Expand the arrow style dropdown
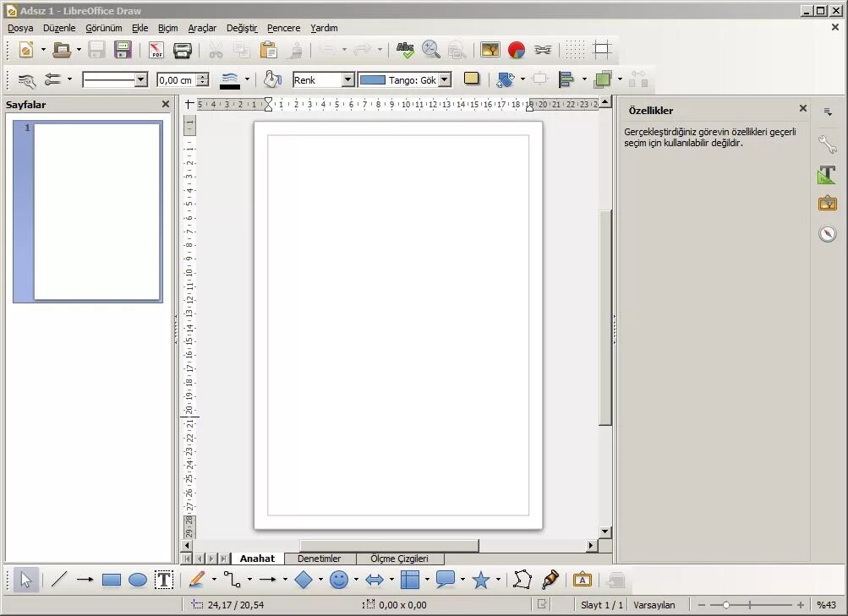 [69, 79]
